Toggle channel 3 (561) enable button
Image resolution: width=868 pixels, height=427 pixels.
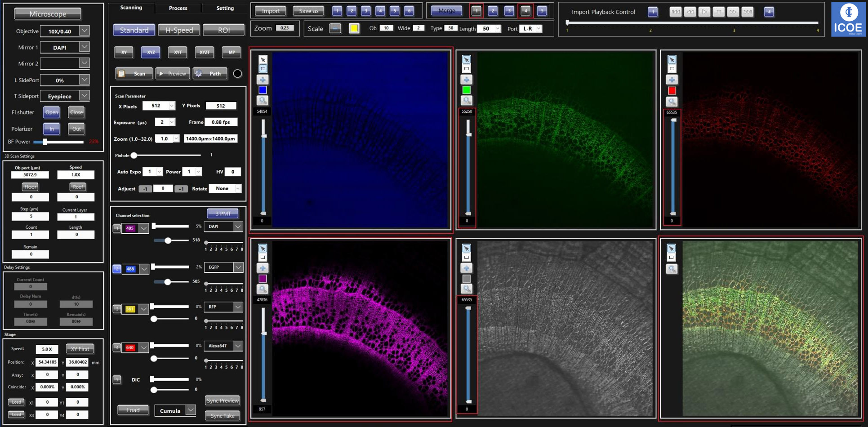[117, 309]
